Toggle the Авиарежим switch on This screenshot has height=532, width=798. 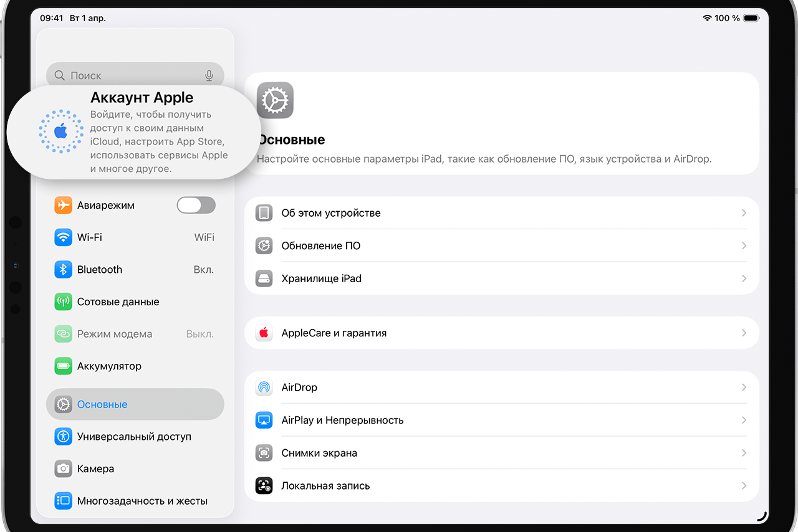(196, 205)
